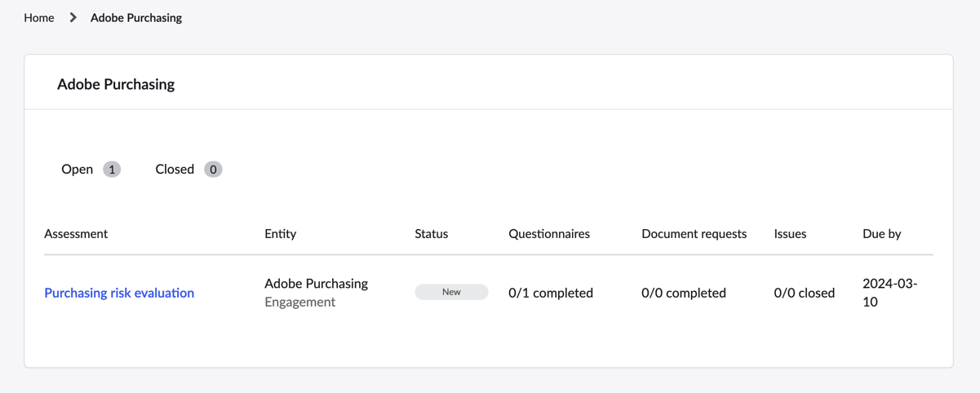Click the Adobe Purchasing card heading
Screen dimensions: 980x393
116,84
